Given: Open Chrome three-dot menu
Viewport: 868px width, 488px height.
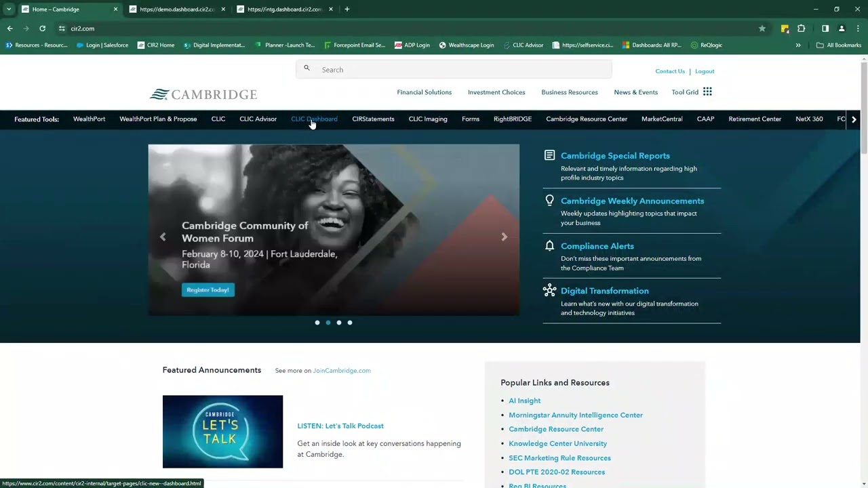Looking at the screenshot, I should (857, 28).
